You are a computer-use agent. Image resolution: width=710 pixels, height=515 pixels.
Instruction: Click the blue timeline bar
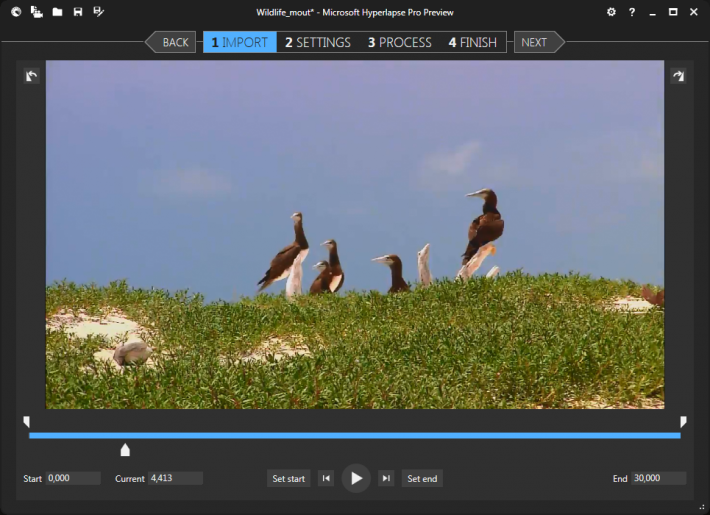(x=355, y=436)
